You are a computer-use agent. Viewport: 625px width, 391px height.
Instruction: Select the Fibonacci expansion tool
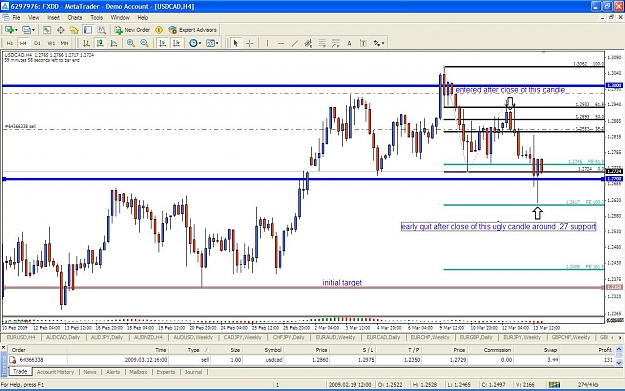[336, 43]
